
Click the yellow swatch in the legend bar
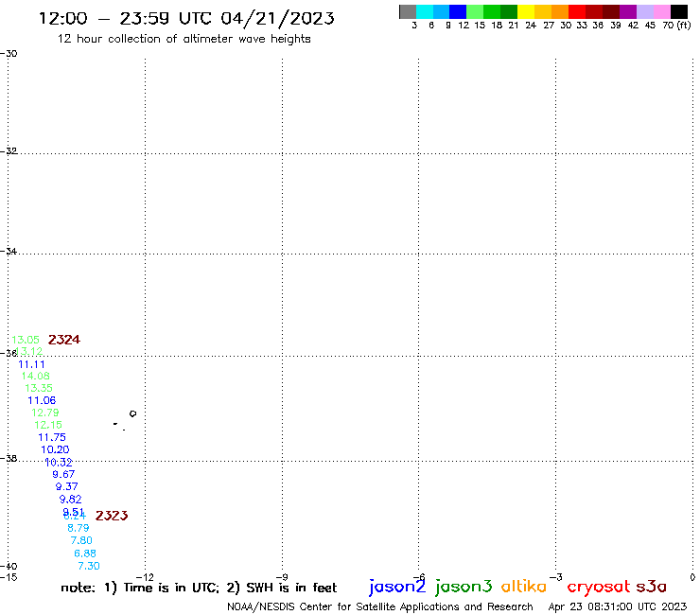(526, 11)
